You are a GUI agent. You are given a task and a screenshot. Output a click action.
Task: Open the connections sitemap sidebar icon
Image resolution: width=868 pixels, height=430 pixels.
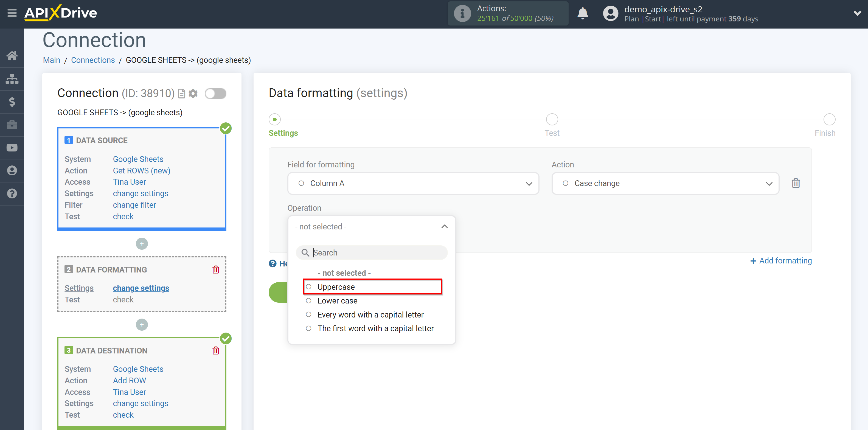click(x=12, y=78)
